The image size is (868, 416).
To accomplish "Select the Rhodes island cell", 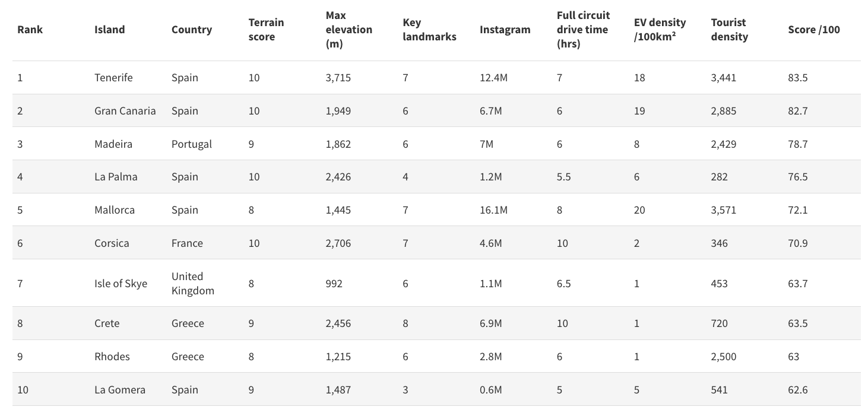I will pos(112,357).
